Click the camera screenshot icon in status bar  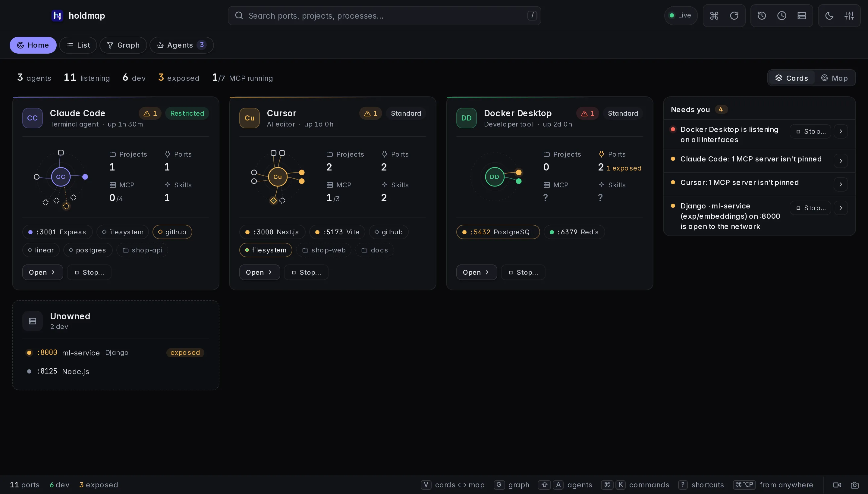coord(854,485)
